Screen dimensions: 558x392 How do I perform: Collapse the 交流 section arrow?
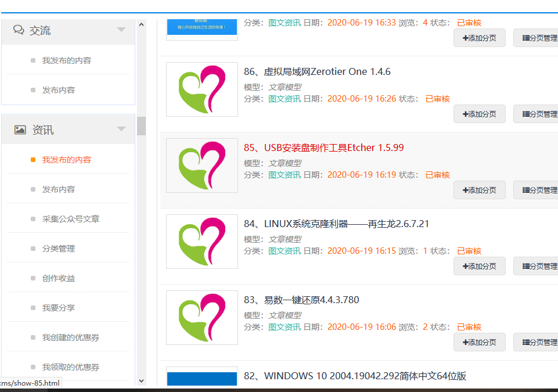click(121, 30)
